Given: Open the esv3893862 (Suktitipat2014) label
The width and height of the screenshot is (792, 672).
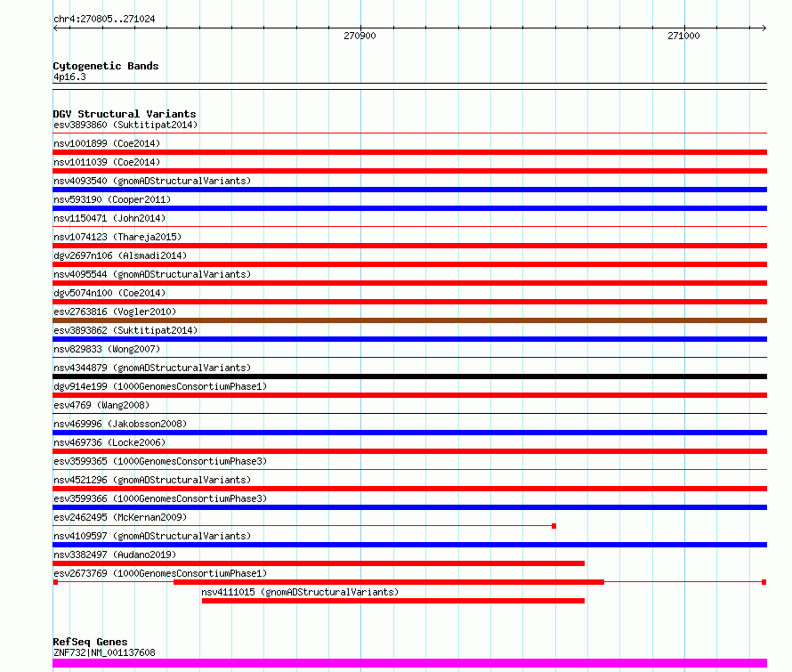Looking at the screenshot, I should coord(125,330).
